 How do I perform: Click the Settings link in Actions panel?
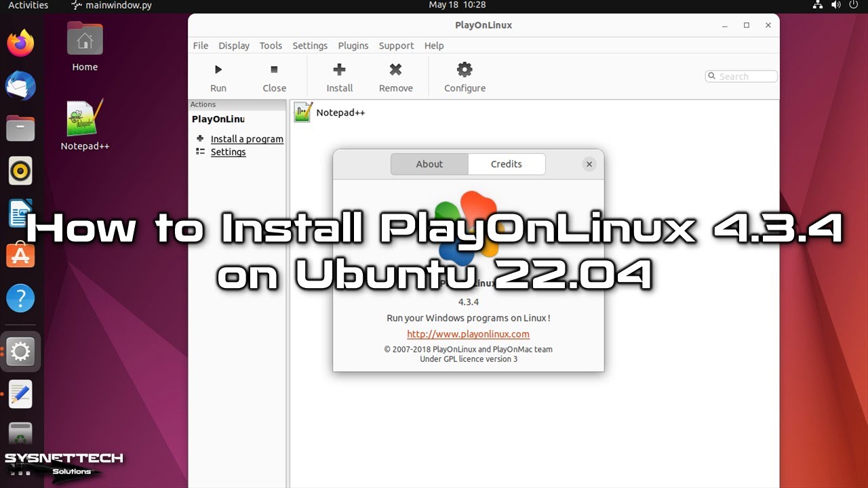click(x=228, y=152)
